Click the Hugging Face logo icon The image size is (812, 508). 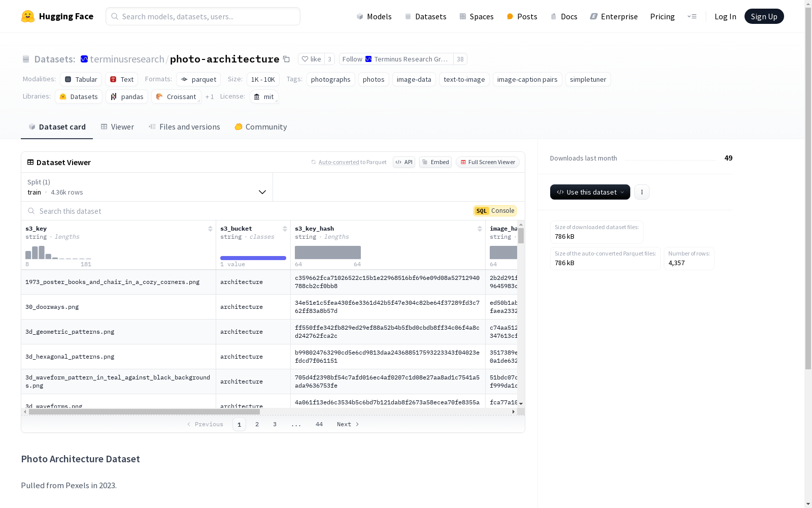click(28, 16)
